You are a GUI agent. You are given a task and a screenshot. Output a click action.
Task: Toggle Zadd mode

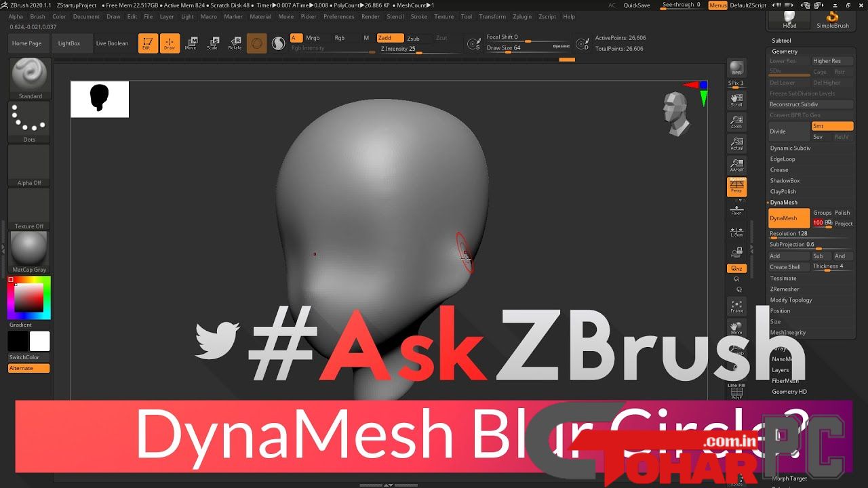[x=390, y=38]
